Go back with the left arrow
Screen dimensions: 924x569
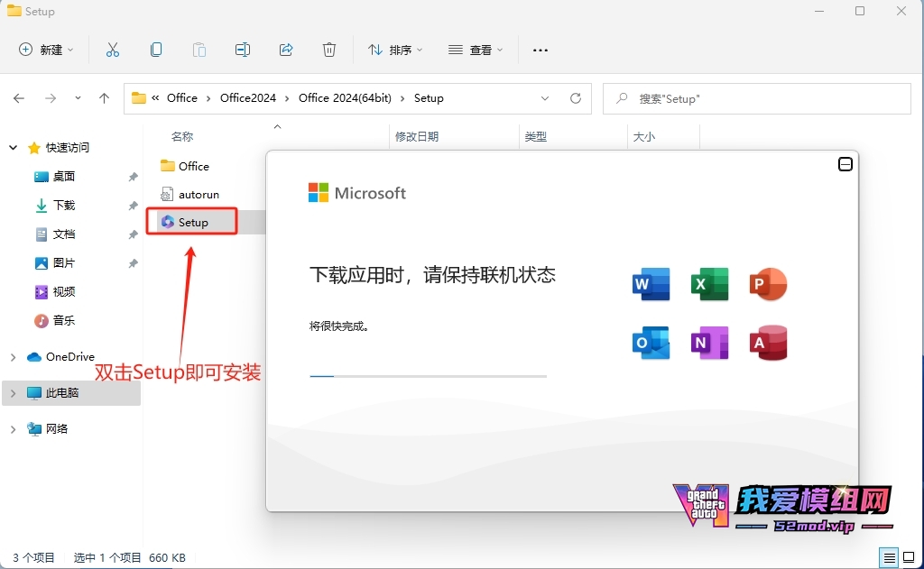pyautogui.click(x=19, y=98)
